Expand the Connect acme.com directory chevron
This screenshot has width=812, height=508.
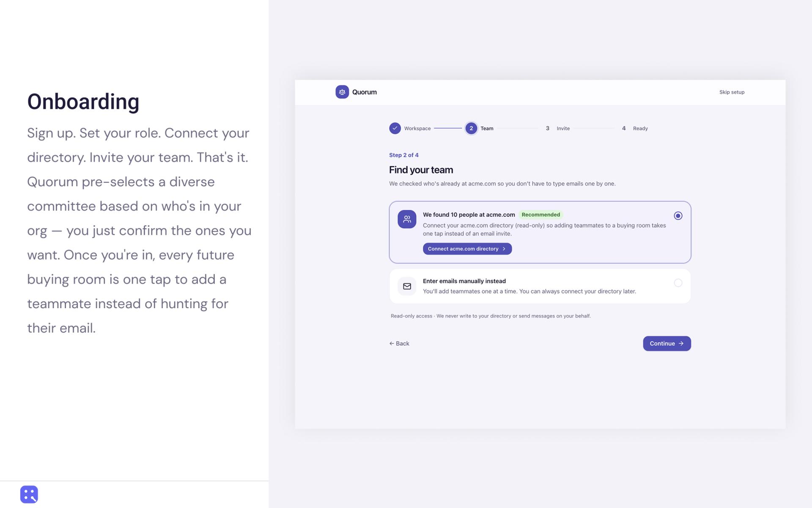[504, 249]
